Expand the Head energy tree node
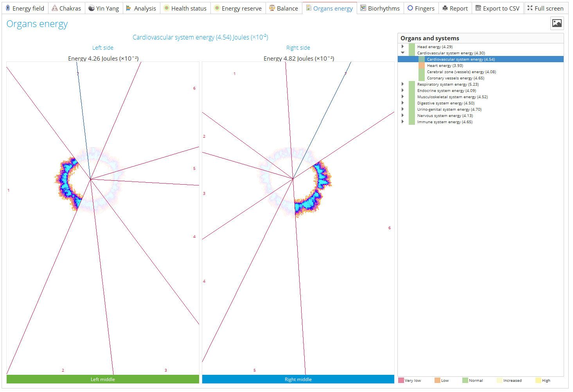 (x=403, y=47)
